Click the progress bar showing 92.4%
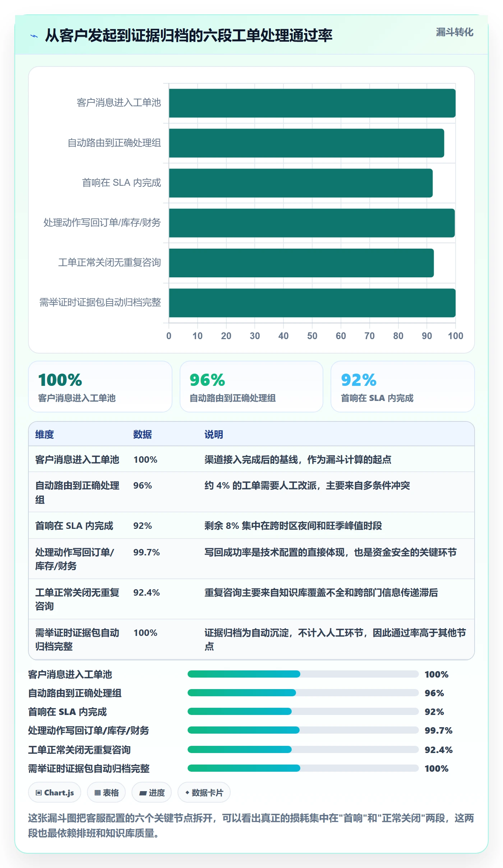Image resolution: width=503 pixels, height=868 pixels. [x=303, y=749]
